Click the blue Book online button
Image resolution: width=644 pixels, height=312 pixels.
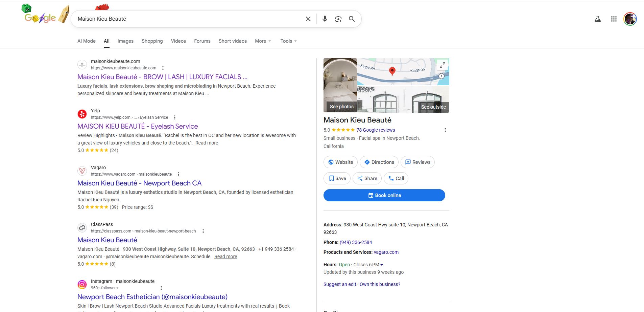pos(384,195)
